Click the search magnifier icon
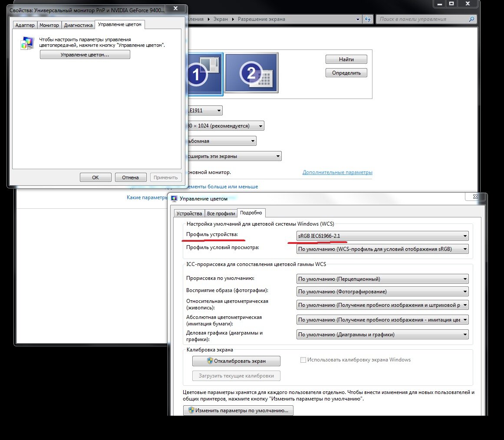504x440 pixels. (x=471, y=19)
